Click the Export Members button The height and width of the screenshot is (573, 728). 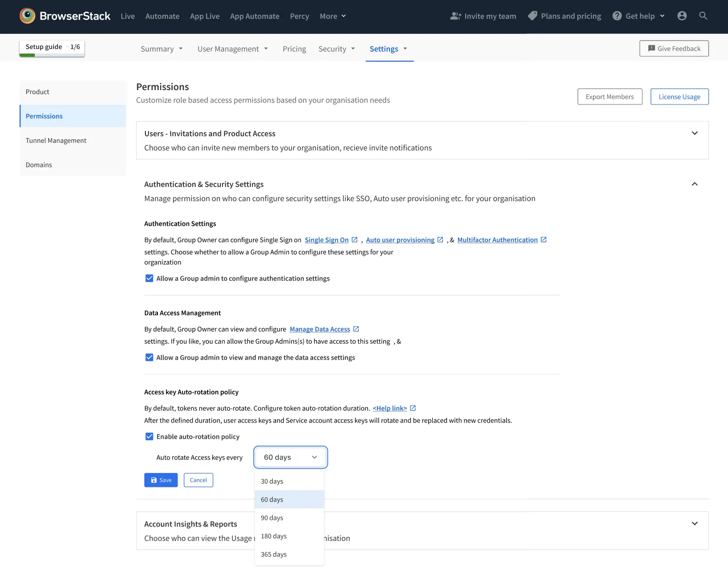pyautogui.click(x=610, y=96)
